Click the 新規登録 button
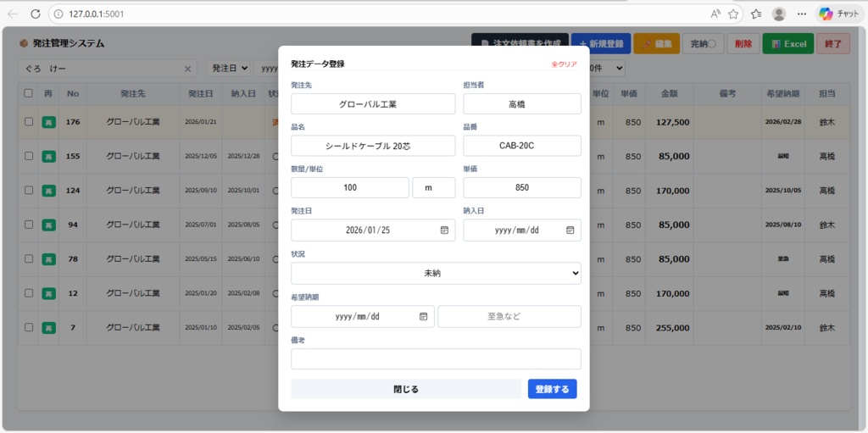Screen dimensions: 868x433 tap(601, 44)
